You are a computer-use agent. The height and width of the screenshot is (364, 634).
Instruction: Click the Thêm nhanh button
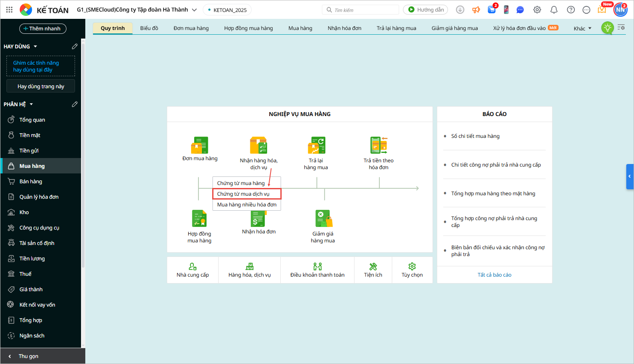(42, 29)
